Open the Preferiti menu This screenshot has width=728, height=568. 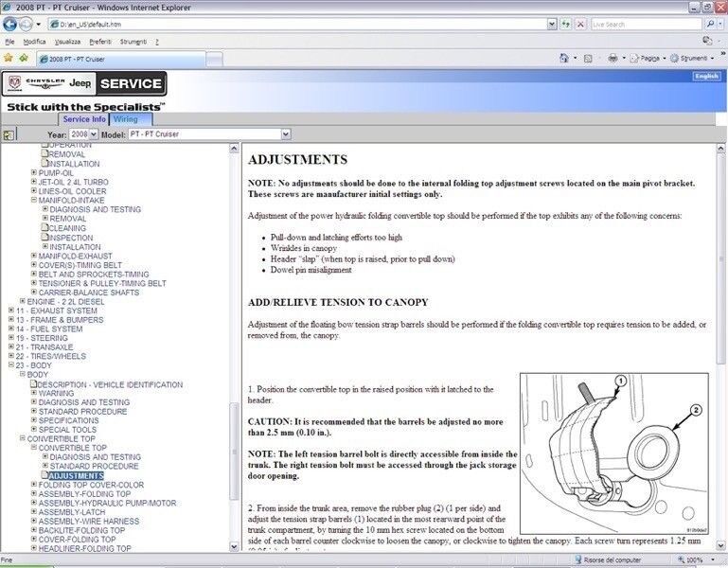click(x=99, y=42)
